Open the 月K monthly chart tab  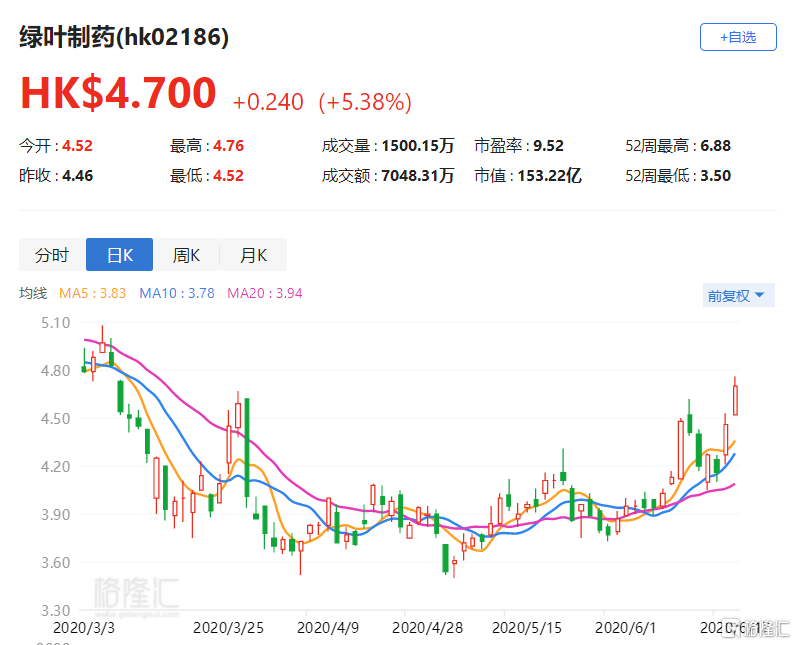point(253,255)
